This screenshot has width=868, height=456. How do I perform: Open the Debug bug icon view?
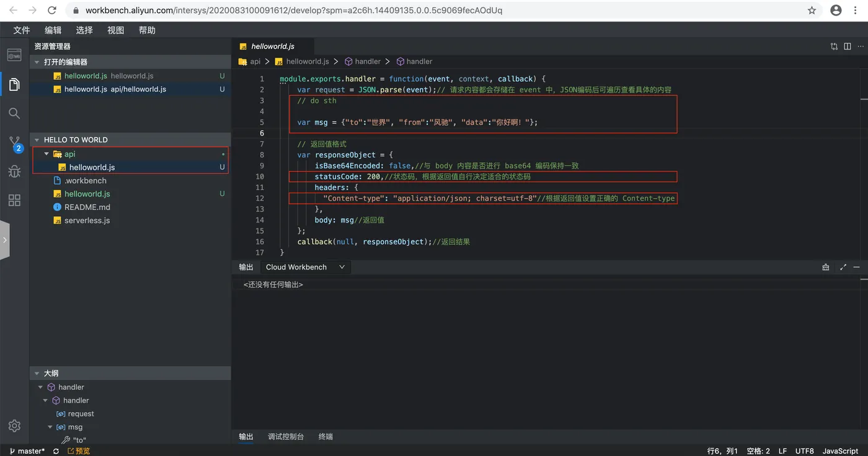click(14, 172)
